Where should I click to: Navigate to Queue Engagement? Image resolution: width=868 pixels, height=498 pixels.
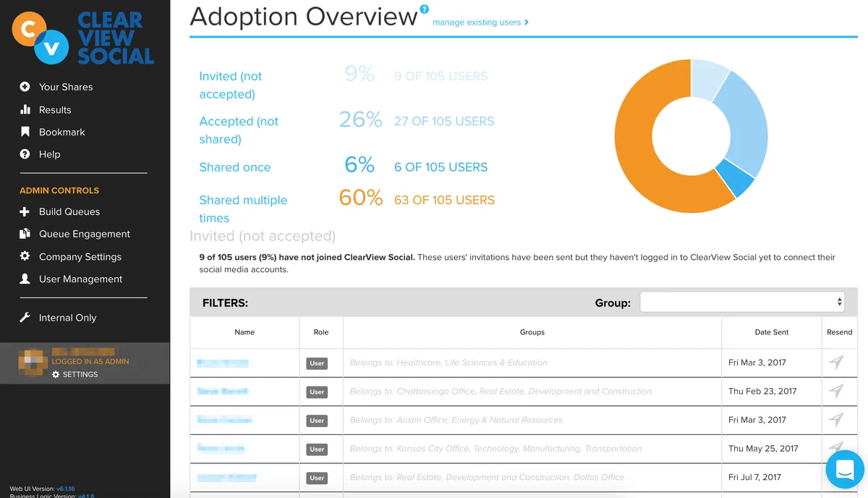click(x=85, y=235)
